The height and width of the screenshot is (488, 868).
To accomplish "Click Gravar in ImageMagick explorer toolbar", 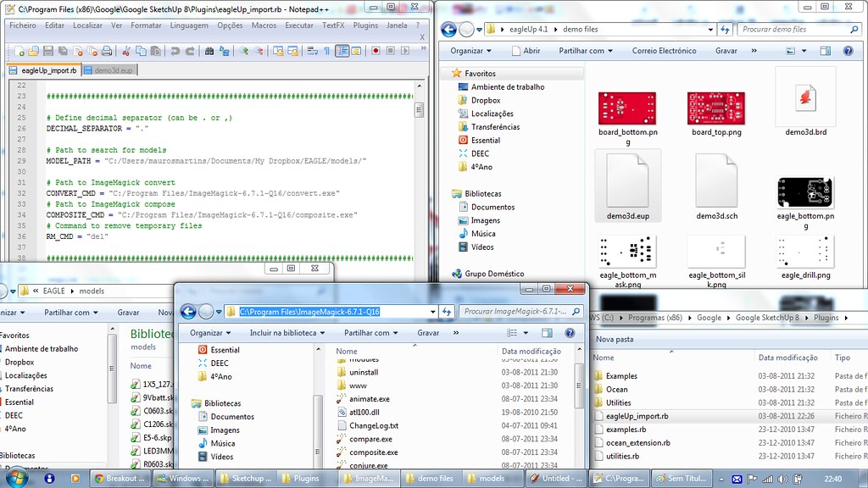I will 428,332.
